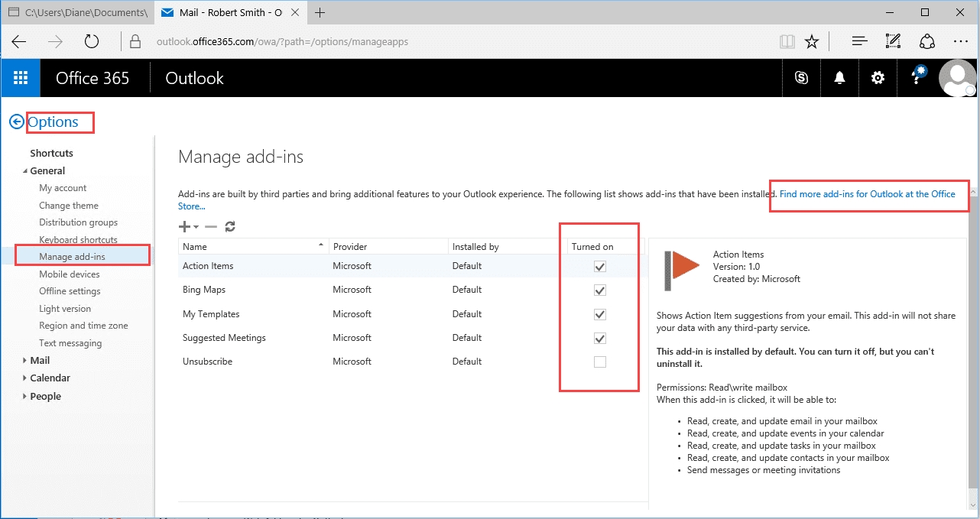Open Offline settings

coord(70,291)
